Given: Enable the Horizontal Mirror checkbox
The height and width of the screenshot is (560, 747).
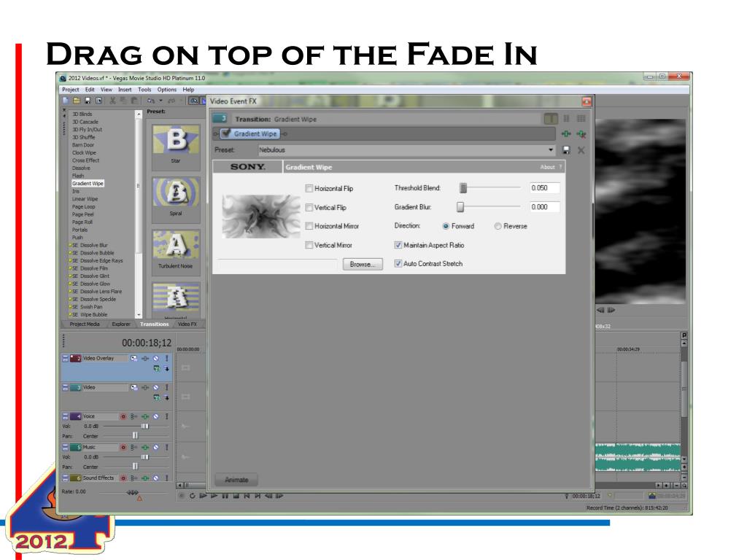Looking at the screenshot, I should click(309, 226).
